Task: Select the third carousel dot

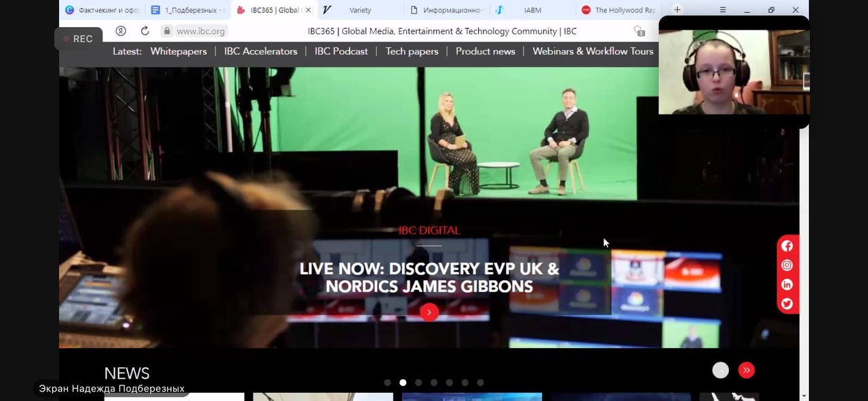Action: point(418,383)
